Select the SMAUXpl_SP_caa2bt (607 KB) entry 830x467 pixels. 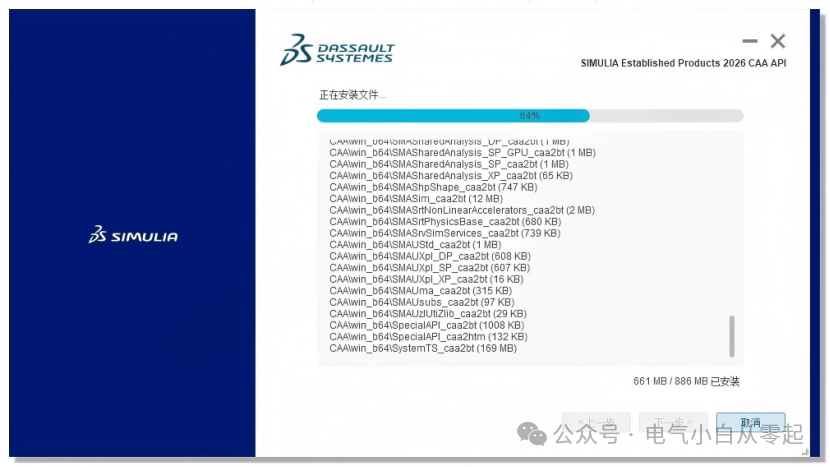(x=429, y=268)
